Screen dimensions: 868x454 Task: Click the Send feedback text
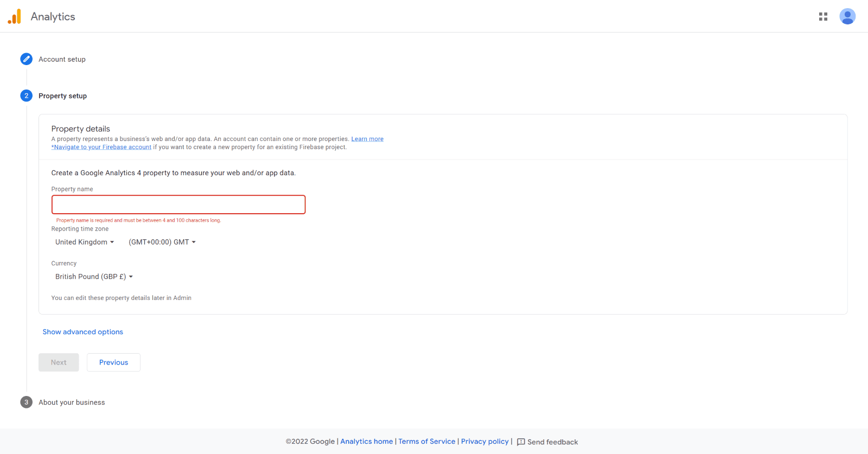553,442
